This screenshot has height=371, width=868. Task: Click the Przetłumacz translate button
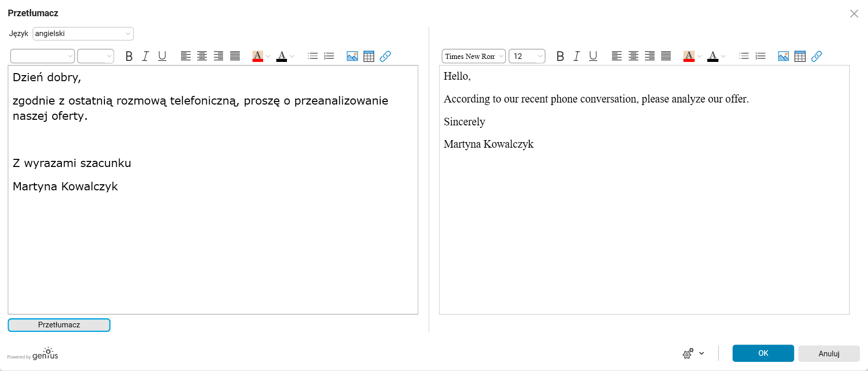(x=59, y=325)
